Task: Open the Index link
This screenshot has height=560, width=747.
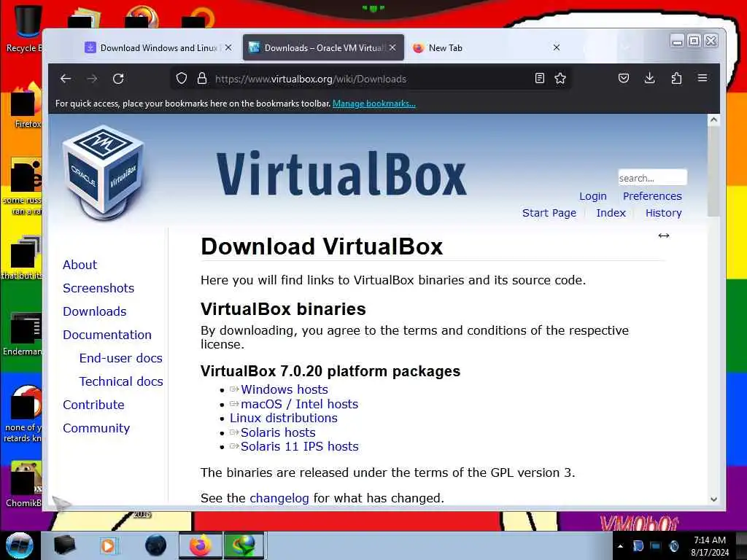Action: tap(611, 213)
